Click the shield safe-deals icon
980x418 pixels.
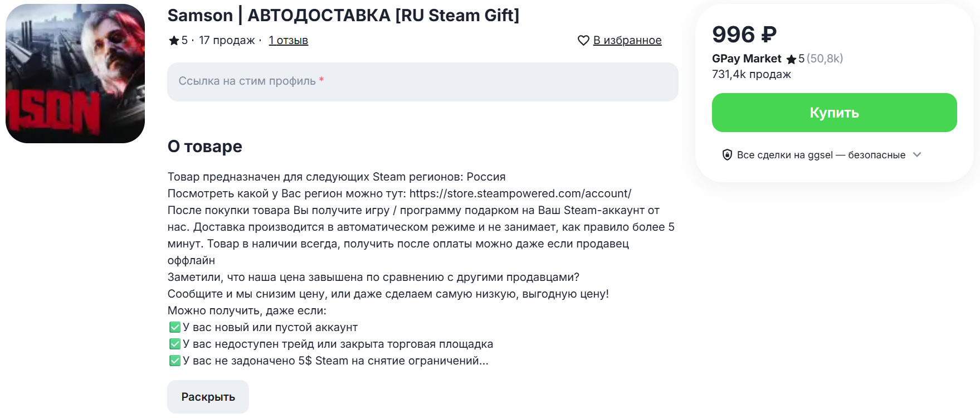[x=727, y=155]
